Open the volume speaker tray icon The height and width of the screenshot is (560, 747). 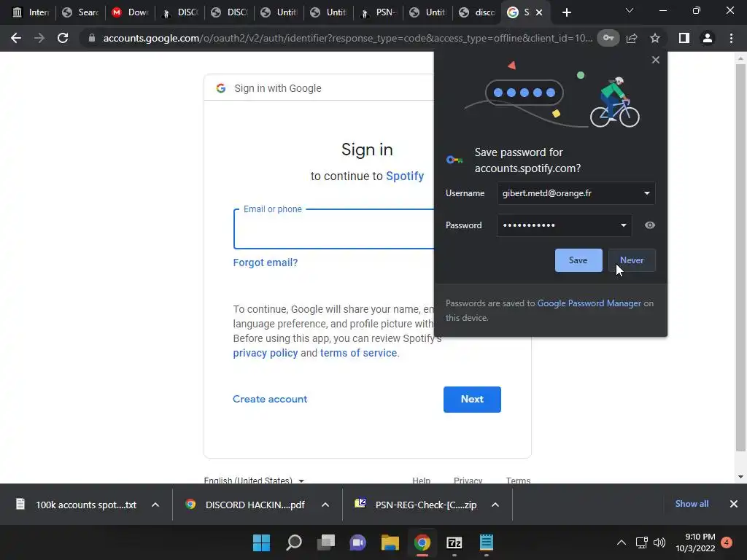point(659,542)
